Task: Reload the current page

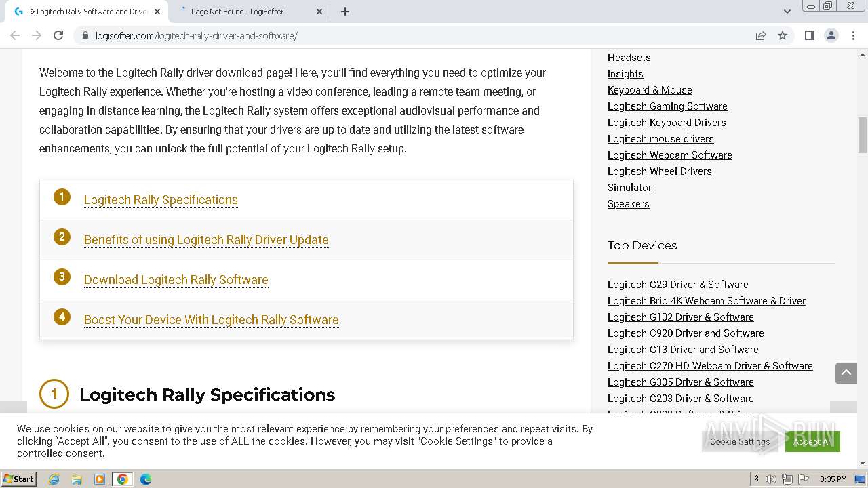Action: pyautogui.click(x=58, y=35)
